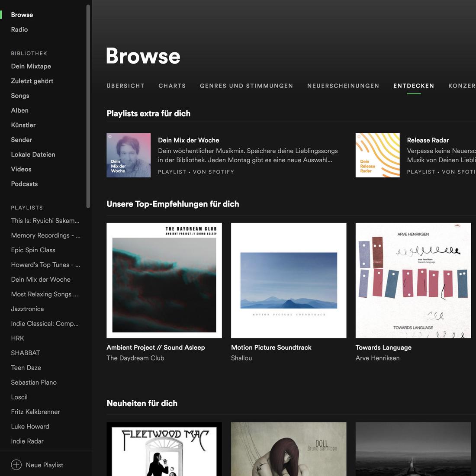The image size is (476, 476).
Task: Open playlist Loscil
Action: pos(19,397)
